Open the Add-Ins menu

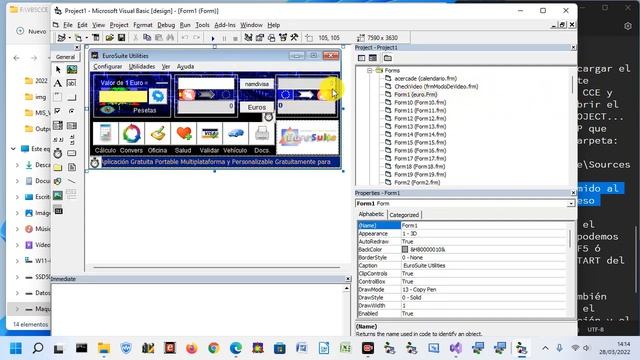225,25
